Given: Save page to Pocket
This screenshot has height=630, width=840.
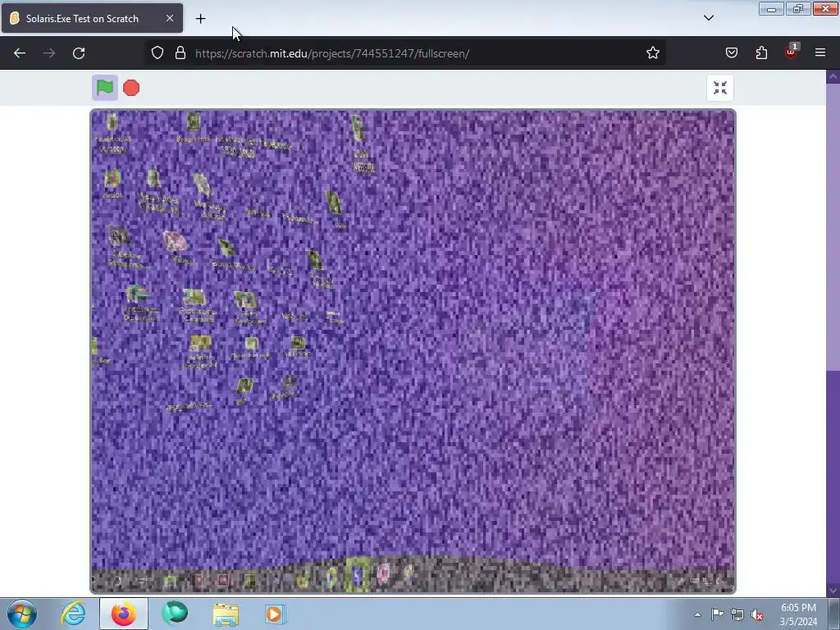Looking at the screenshot, I should tap(731, 53).
